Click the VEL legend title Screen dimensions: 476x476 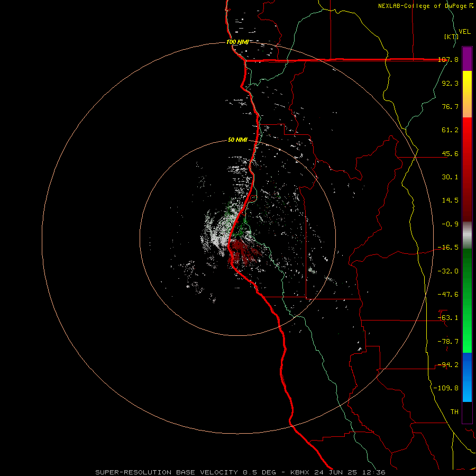click(464, 32)
